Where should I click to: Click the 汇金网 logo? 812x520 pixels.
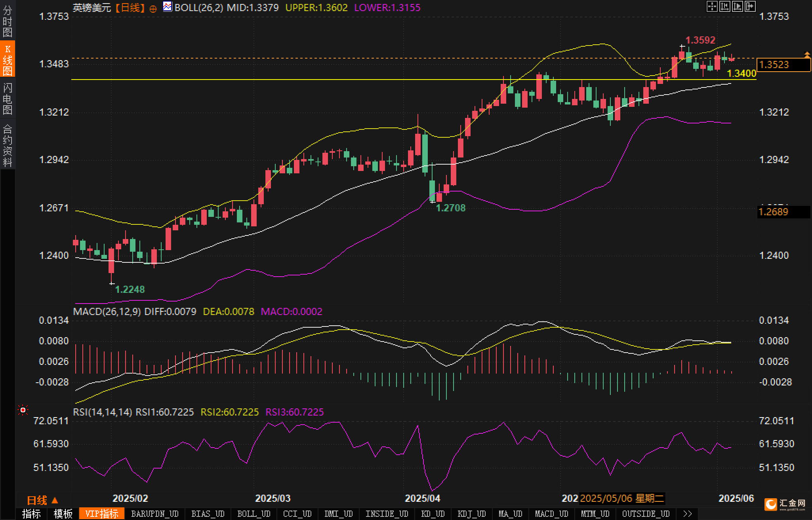[x=786, y=504]
